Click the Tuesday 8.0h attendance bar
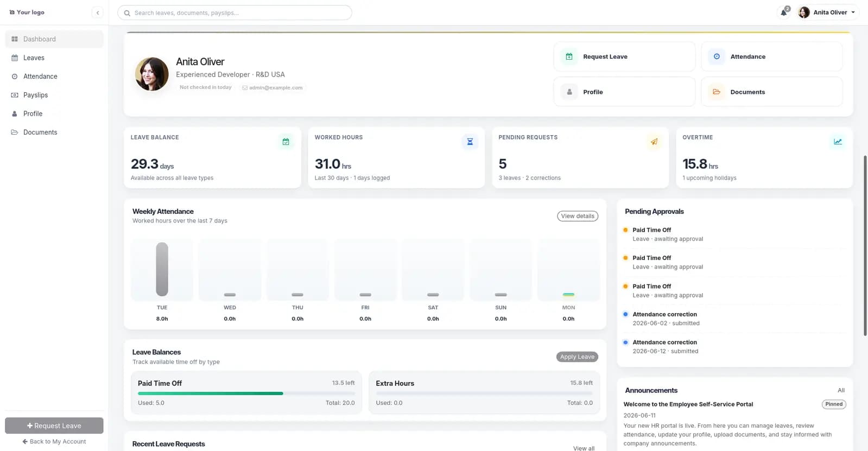This screenshot has width=868, height=451. point(162,269)
